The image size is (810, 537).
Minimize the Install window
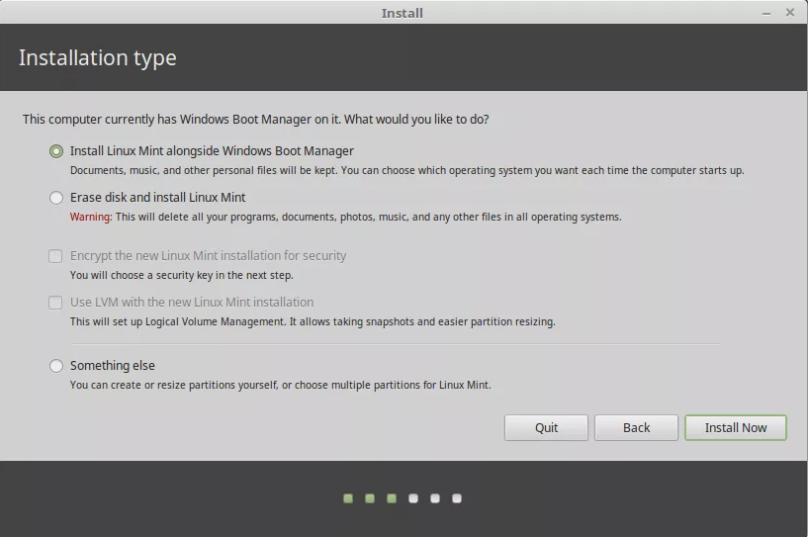(766, 13)
